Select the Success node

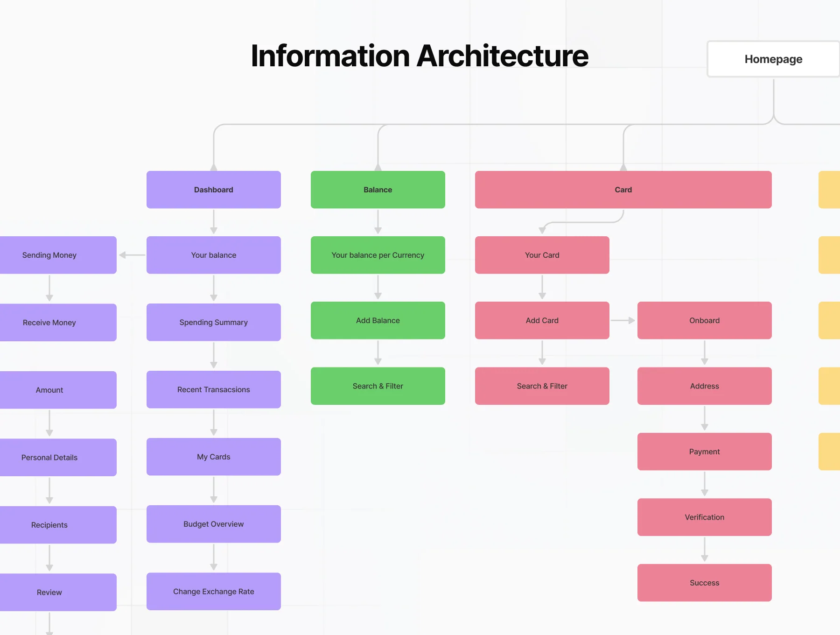click(x=705, y=583)
